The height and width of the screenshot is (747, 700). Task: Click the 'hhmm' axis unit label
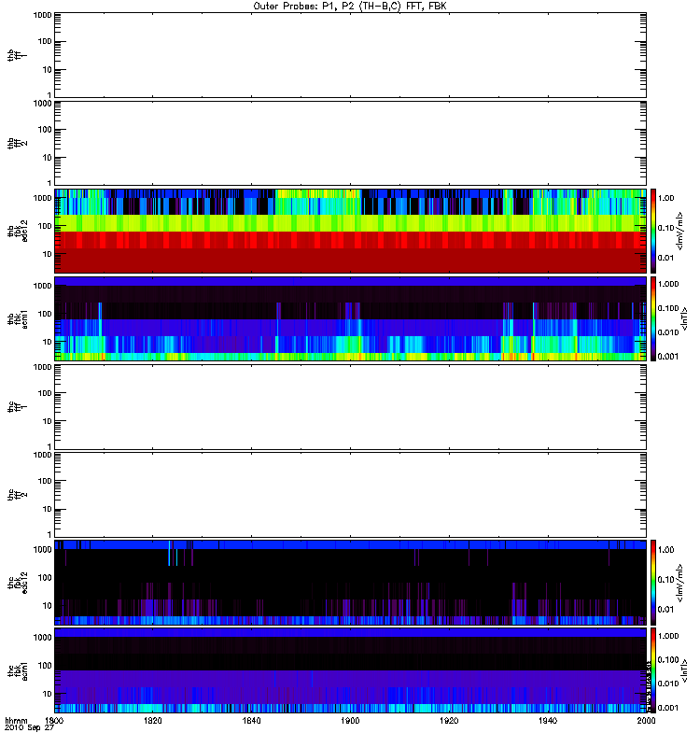(16, 720)
